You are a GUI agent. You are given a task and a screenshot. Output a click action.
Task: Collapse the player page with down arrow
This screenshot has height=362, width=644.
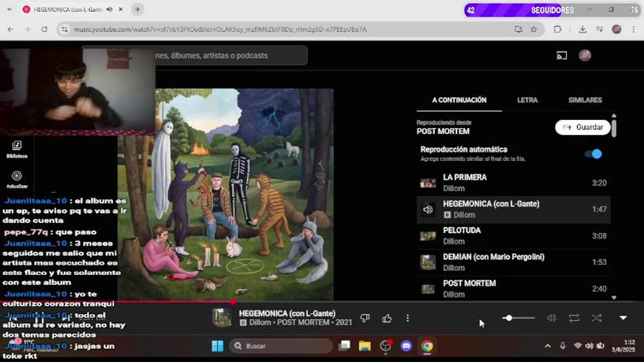623,318
